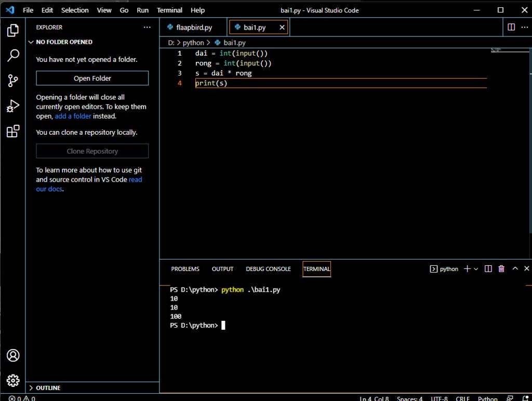532x401 pixels.
Task: Open the Go menu
Action: click(124, 10)
